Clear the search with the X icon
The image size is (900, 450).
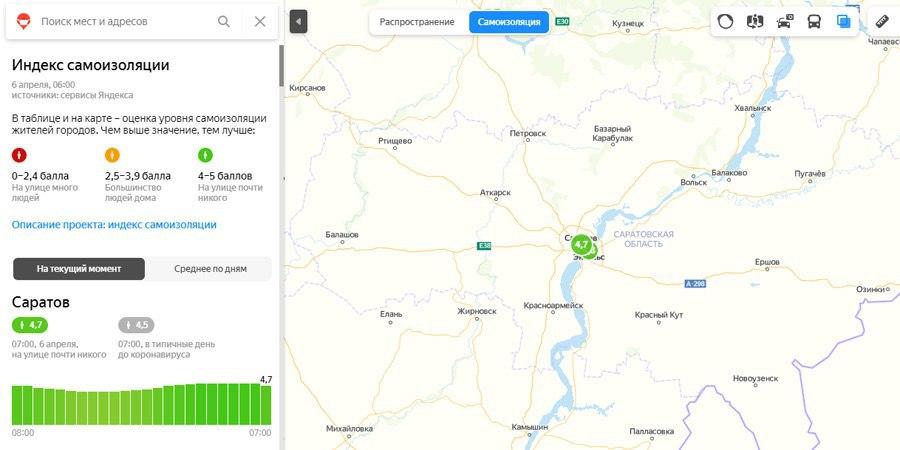pos(260,21)
